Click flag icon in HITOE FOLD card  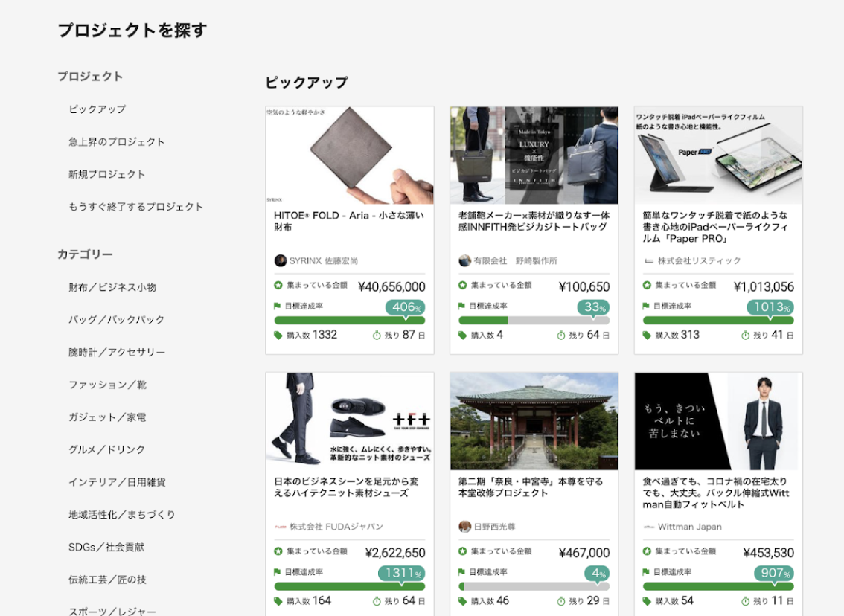point(277,306)
